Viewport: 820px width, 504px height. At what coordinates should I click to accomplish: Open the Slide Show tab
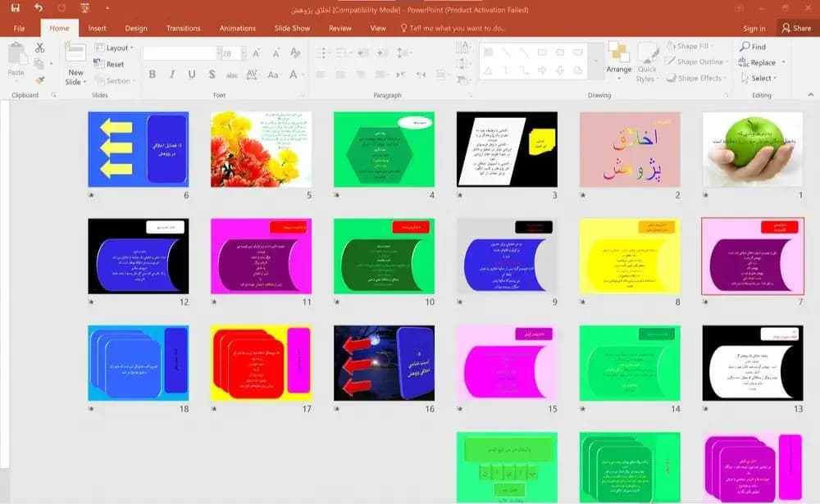pyautogui.click(x=293, y=28)
